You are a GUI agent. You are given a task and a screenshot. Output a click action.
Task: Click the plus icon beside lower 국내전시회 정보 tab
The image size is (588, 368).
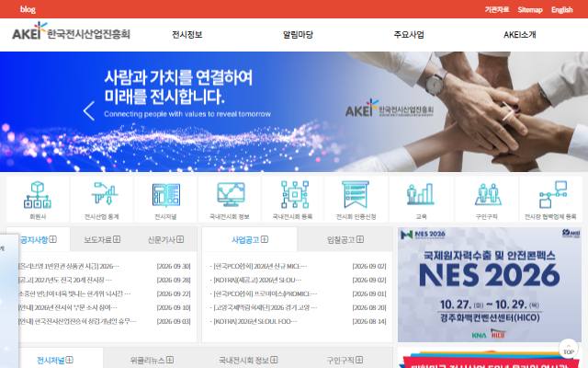tap(274, 360)
